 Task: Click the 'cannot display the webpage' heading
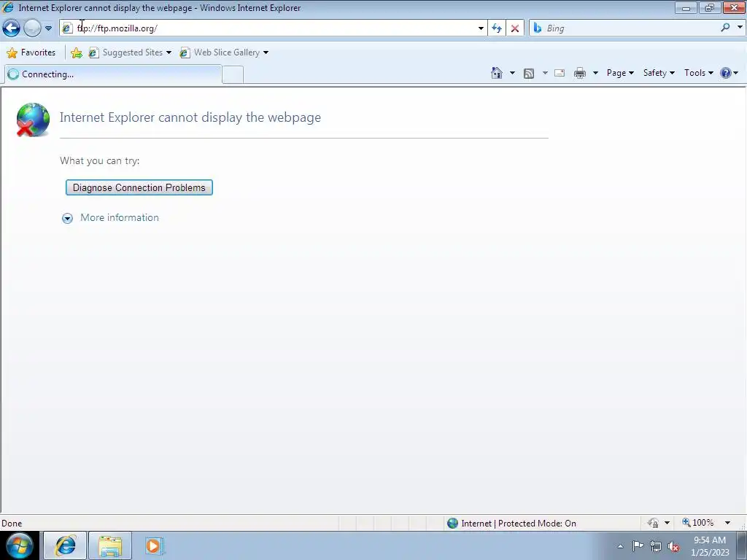coord(190,117)
